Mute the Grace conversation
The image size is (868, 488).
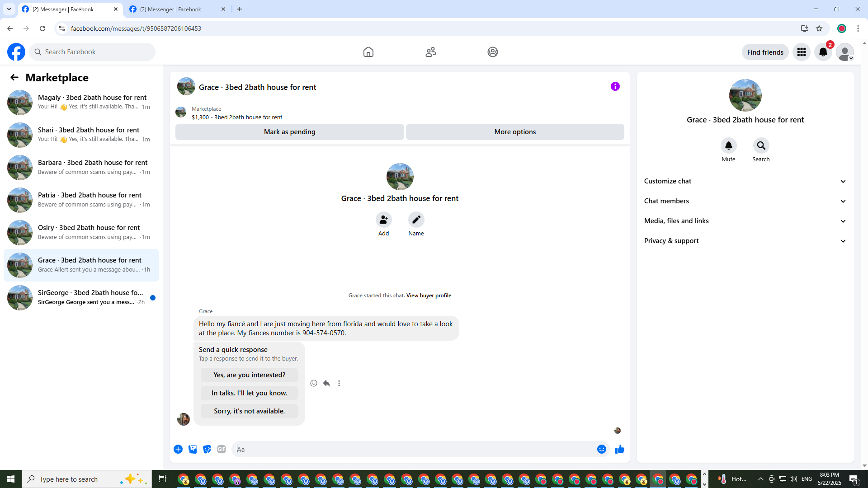pos(729,145)
